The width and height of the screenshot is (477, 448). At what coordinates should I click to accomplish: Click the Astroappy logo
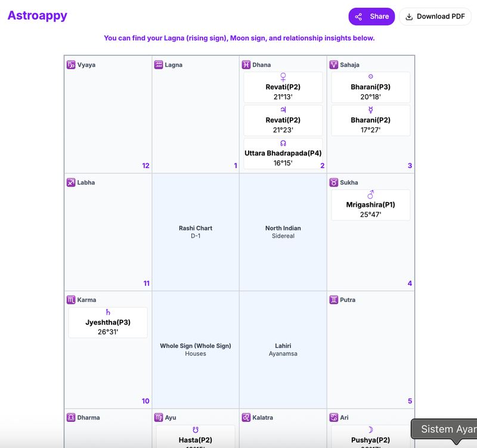[37, 15]
